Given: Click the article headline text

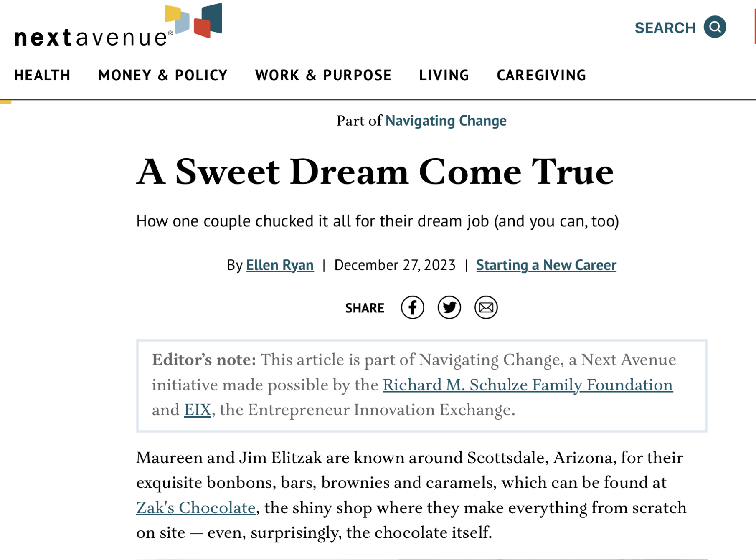Looking at the screenshot, I should [x=375, y=172].
